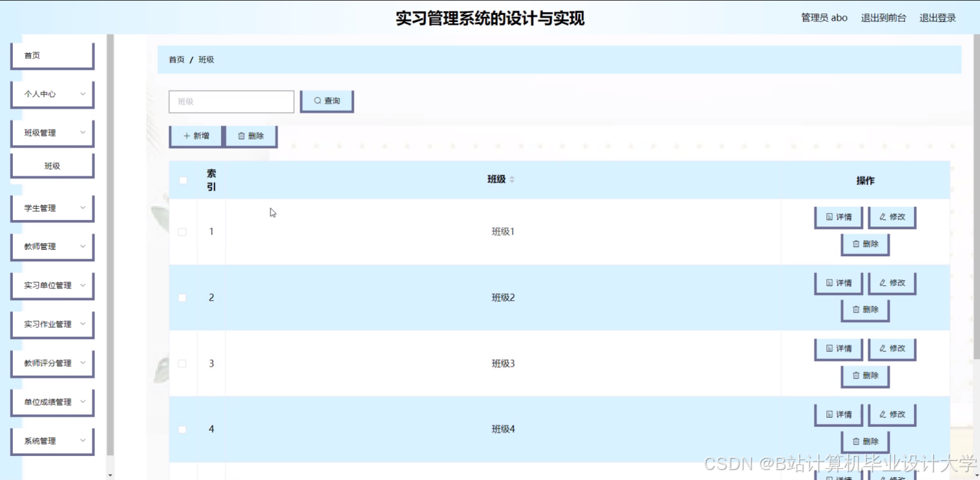
Task: Expand the 教师管理 sidebar menu
Action: pos(52,246)
